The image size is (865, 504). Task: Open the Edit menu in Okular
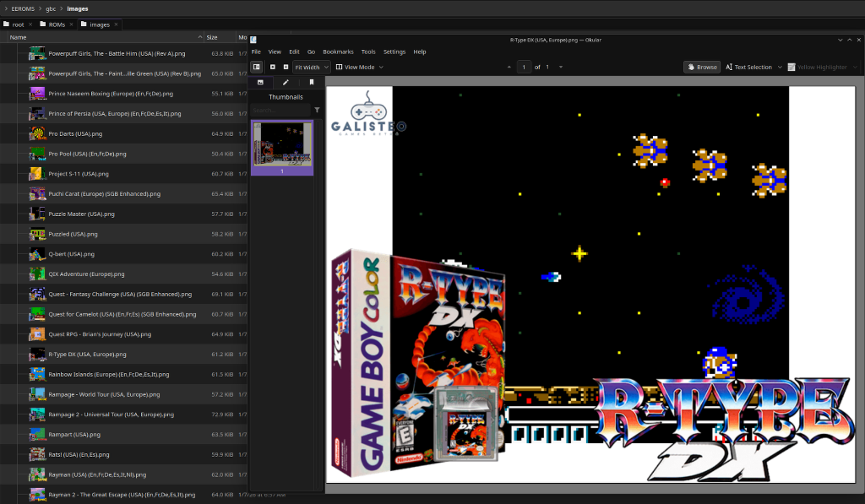[x=294, y=51]
